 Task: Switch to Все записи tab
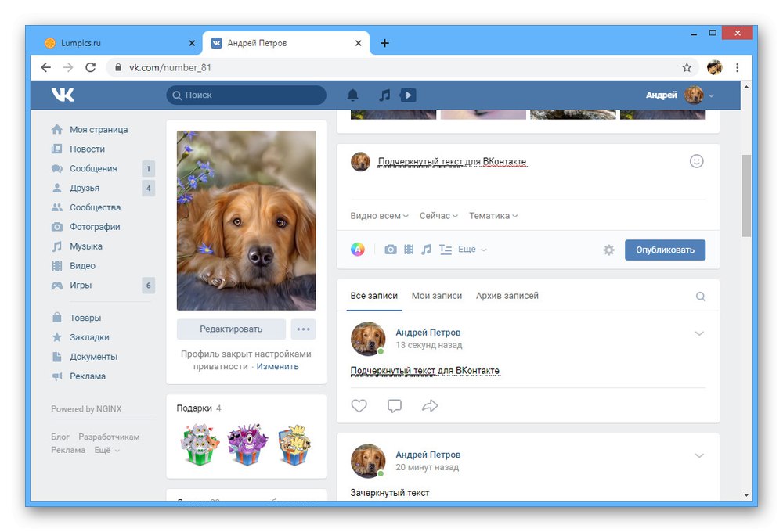click(374, 296)
